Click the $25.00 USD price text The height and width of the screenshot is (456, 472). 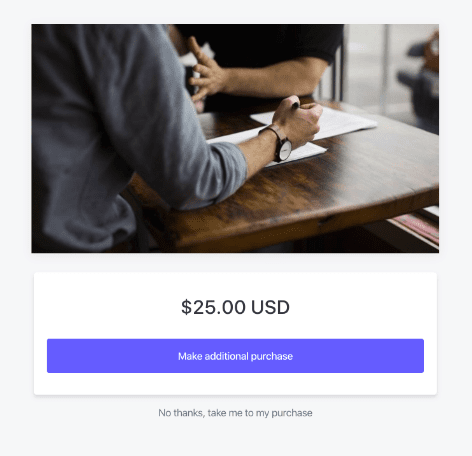pos(235,307)
